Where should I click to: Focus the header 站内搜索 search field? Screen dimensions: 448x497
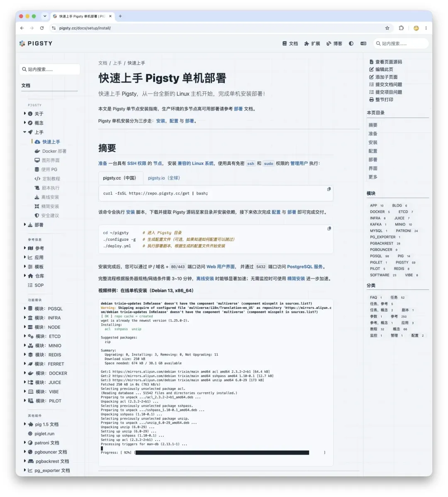(x=401, y=44)
